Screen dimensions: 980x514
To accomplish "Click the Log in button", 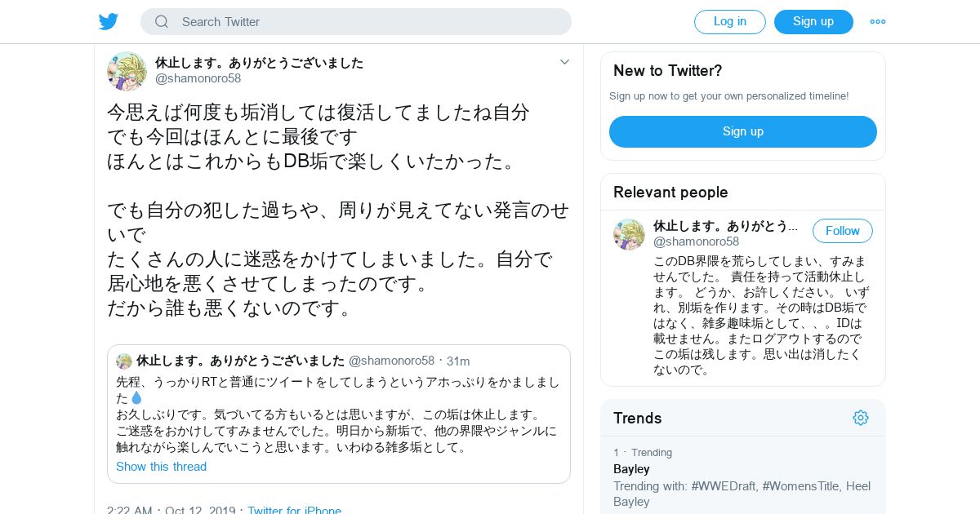I will click(730, 22).
